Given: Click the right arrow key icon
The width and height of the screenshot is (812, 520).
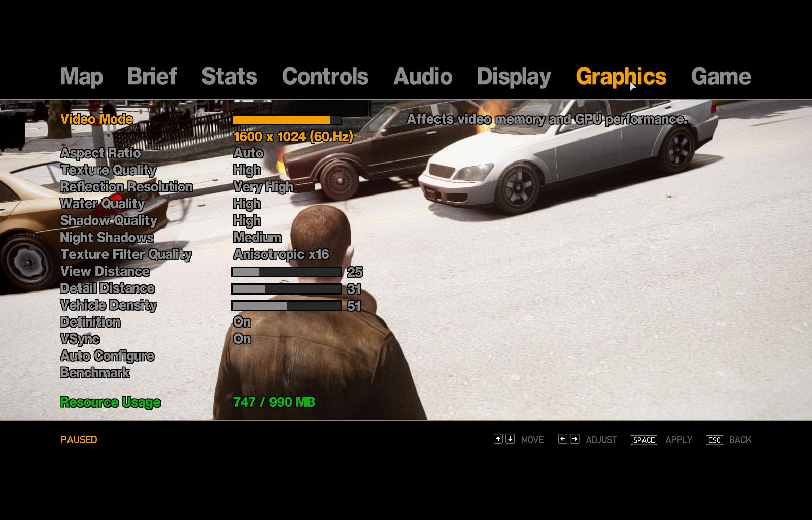Looking at the screenshot, I should [x=574, y=439].
